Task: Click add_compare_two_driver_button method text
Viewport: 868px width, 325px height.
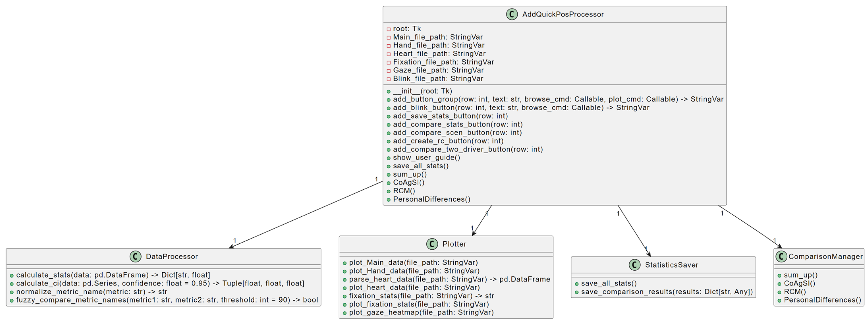Action: (x=468, y=149)
